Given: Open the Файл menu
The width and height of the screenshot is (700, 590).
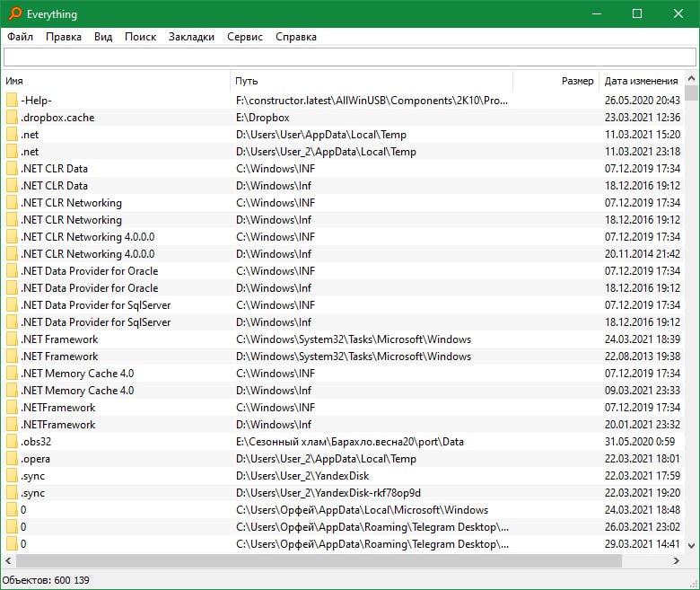Looking at the screenshot, I should [20, 37].
